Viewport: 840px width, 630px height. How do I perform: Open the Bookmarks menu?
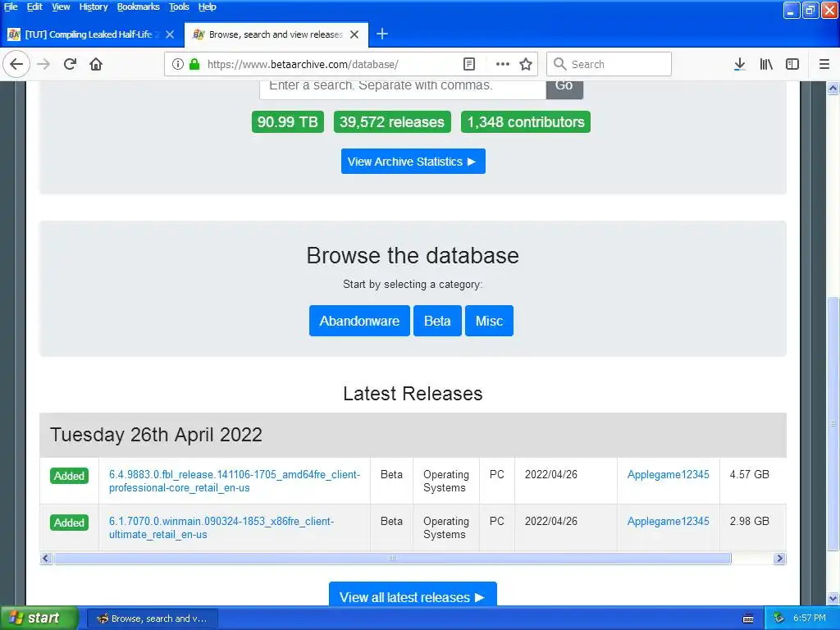[138, 7]
